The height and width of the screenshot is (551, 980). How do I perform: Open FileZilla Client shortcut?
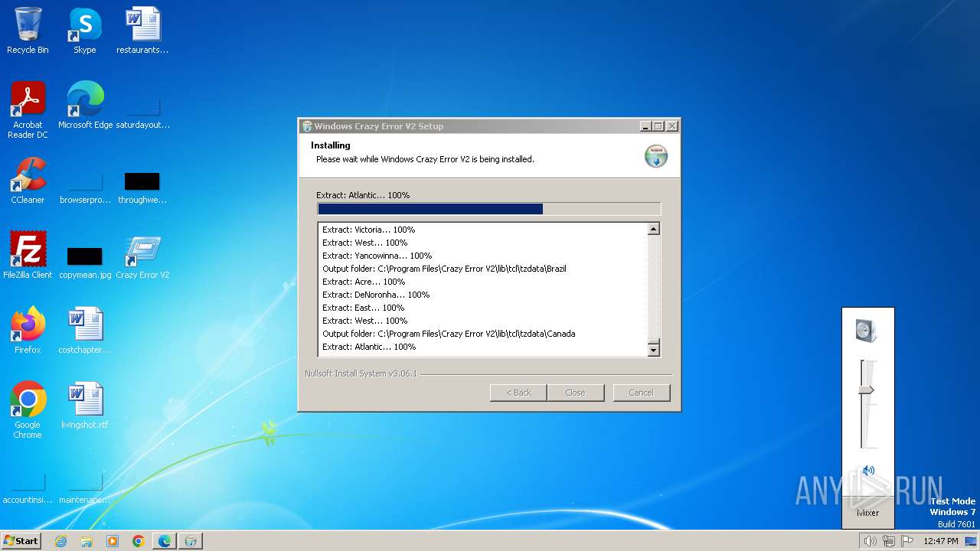click(28, 255)
